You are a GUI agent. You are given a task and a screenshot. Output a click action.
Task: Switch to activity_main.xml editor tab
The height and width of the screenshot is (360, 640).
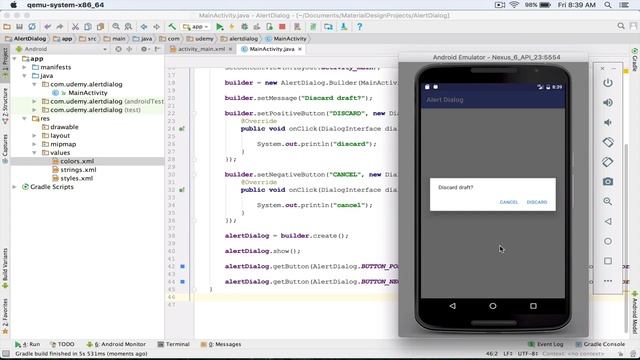[x=201, y=49]
